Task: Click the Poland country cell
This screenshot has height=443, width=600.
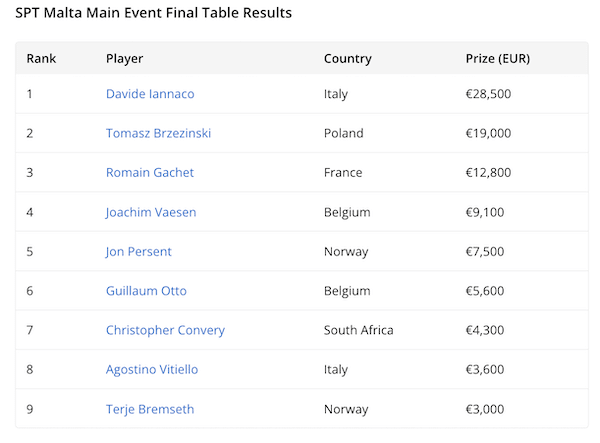Action: (344, 133)
